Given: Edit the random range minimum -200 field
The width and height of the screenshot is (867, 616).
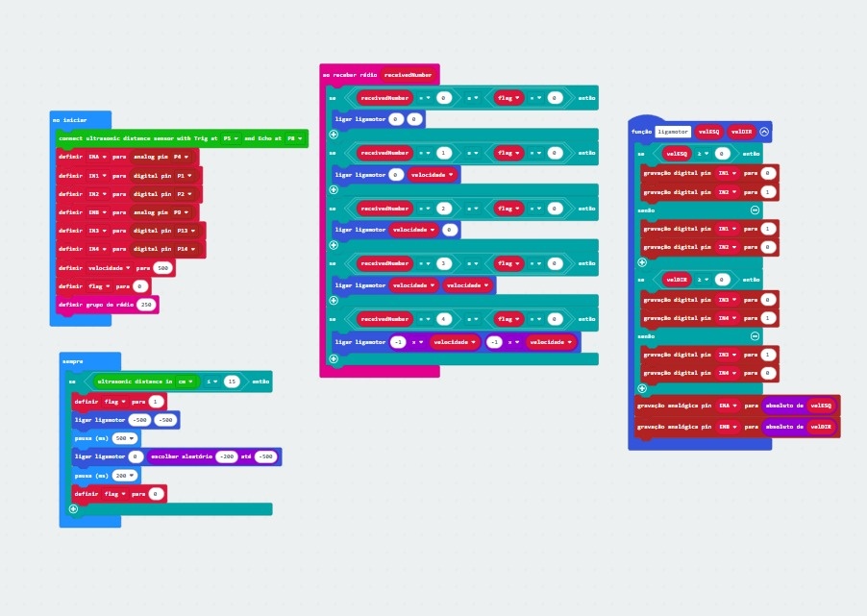Looking at the screenshot, I should click(227, 456).
